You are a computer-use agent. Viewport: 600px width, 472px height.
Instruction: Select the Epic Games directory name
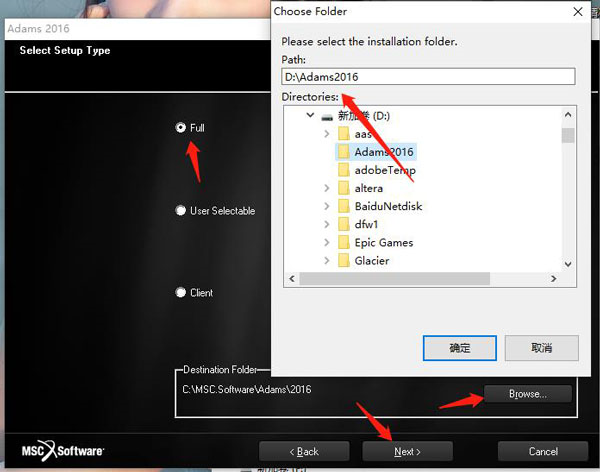click(384, 243)
